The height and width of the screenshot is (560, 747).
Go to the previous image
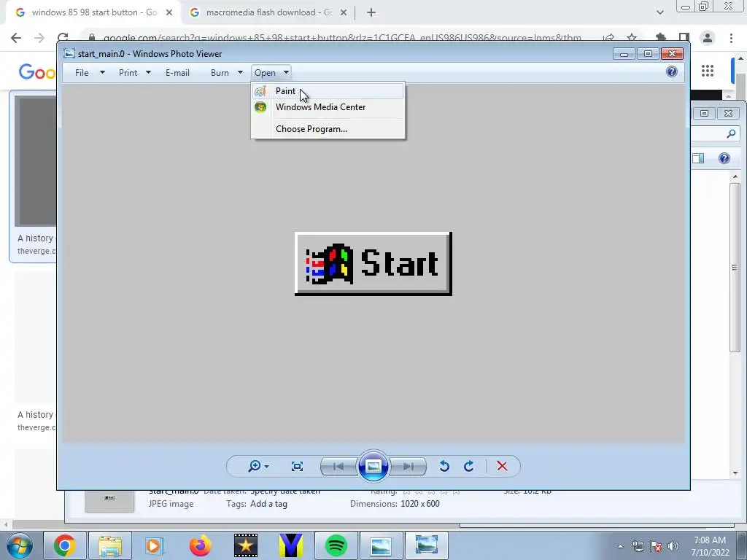[x=338, y=466]
